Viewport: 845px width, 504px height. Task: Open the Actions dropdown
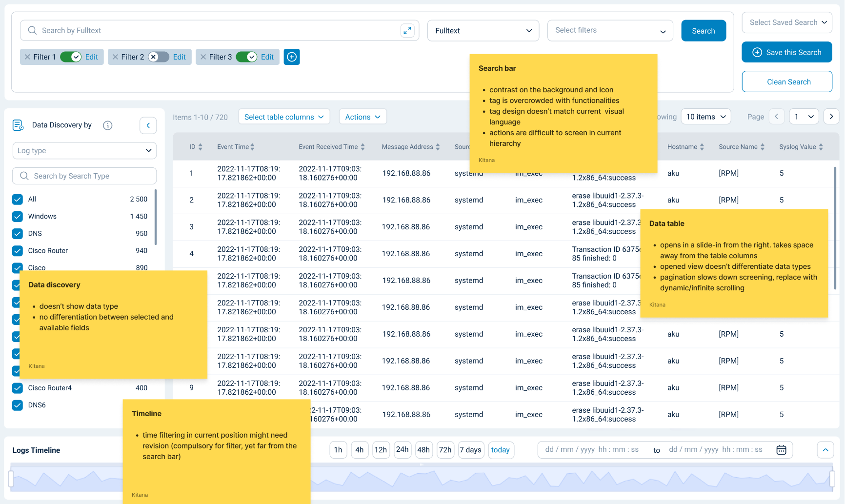[363, 117]
